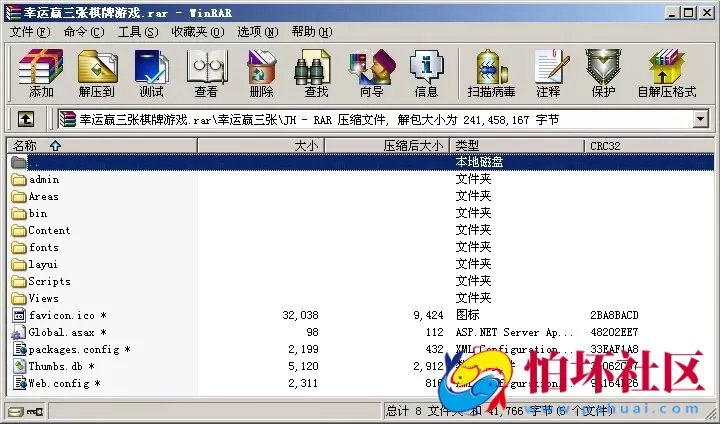Screen dimensions: 720x424
Task: Select the parent directory '..' row
Action: [360, 162]
